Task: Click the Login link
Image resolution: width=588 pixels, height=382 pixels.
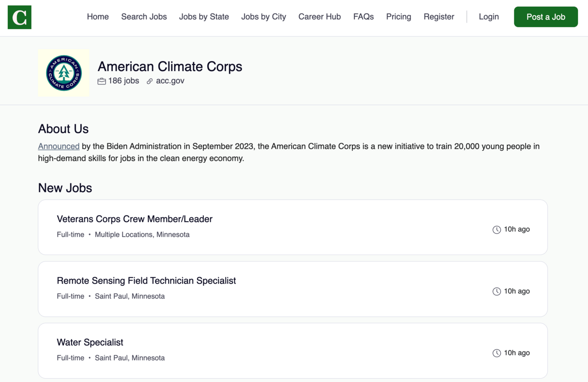Action: tap(489, 17)
